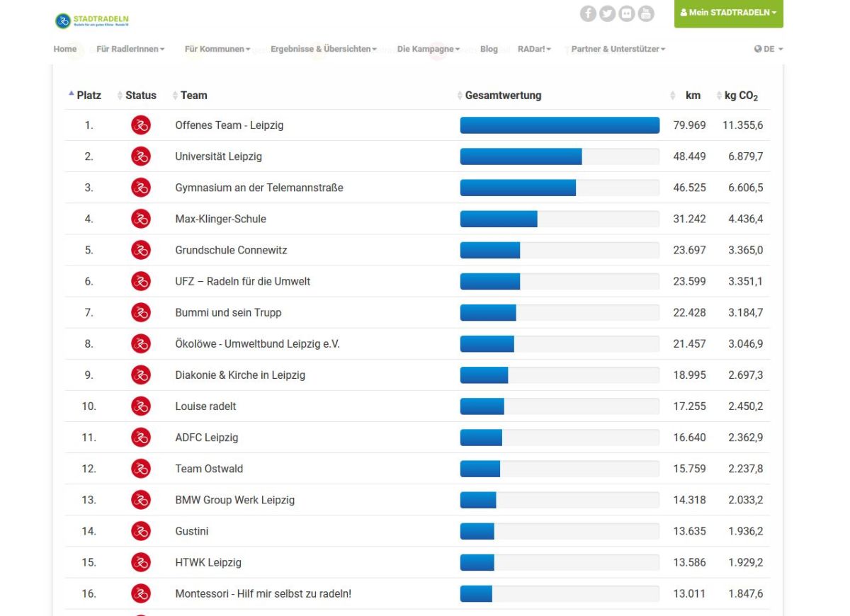The height and width of the screenshot is (616, 850).
Task: Click team name Gymnasium an der Telemannstraße
Action: pyautogui.click(x=259, y=188)
